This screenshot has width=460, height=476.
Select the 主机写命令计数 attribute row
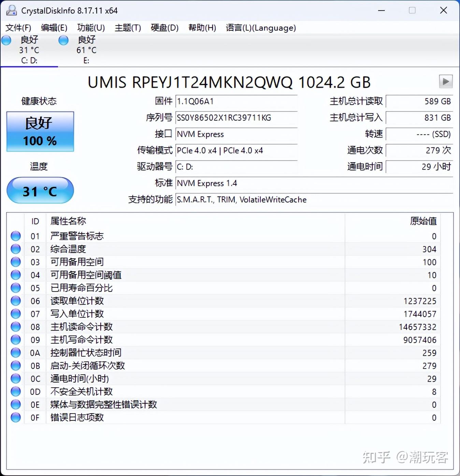[224, 340]
